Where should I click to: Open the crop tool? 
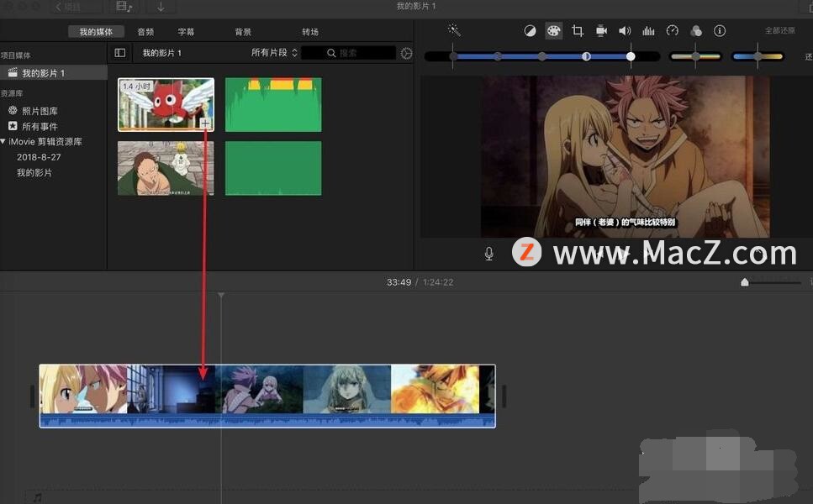click(x=577, y=31)
